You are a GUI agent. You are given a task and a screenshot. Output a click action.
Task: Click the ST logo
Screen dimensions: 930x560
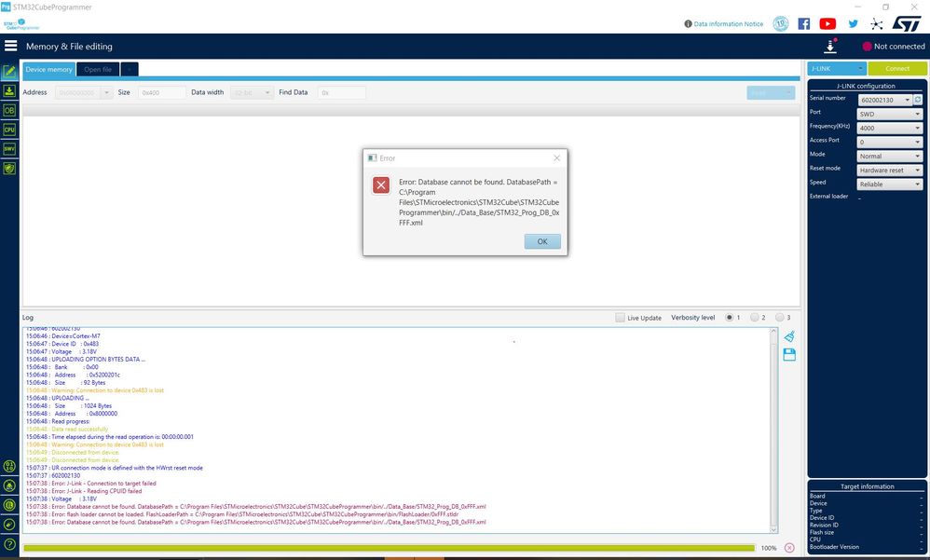coord(907,23)
